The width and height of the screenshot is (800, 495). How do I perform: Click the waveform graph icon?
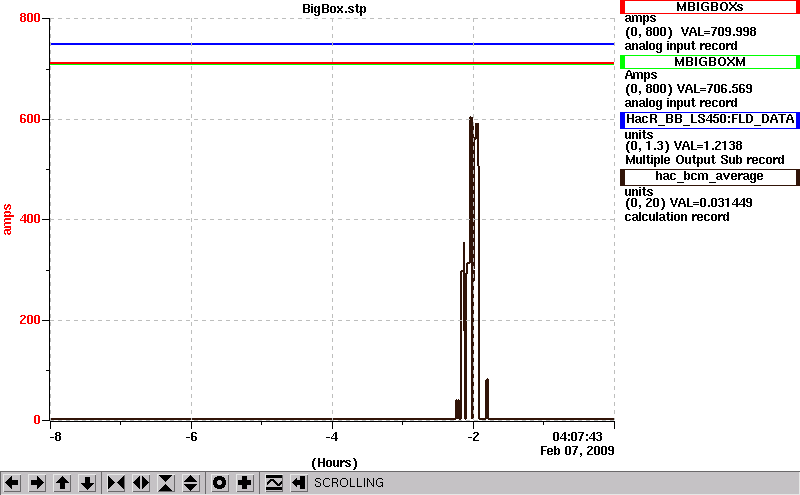tap(274, 483)
